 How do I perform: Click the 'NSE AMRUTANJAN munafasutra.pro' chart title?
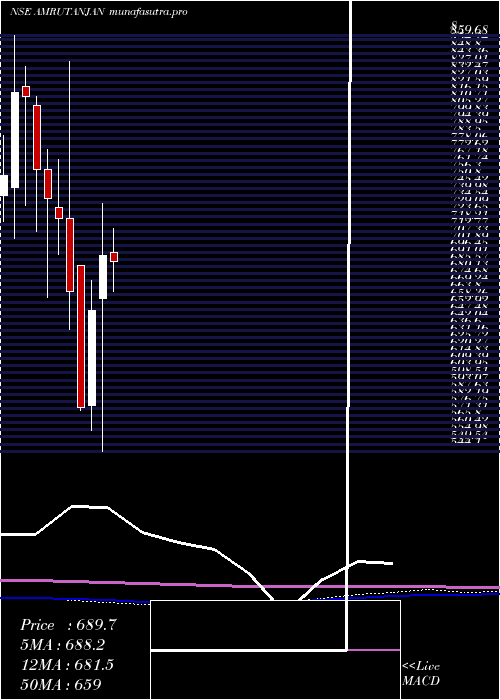coord(98,12)
